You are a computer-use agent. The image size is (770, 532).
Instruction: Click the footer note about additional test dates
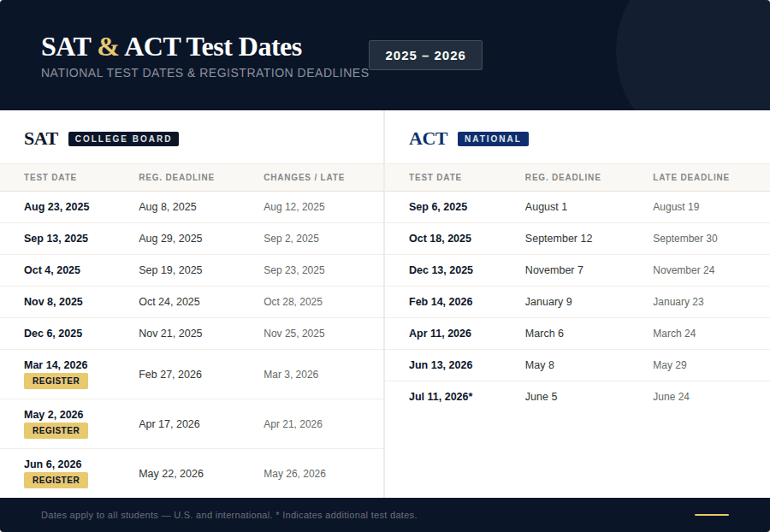pyautogui.click(x=228, y=515)
